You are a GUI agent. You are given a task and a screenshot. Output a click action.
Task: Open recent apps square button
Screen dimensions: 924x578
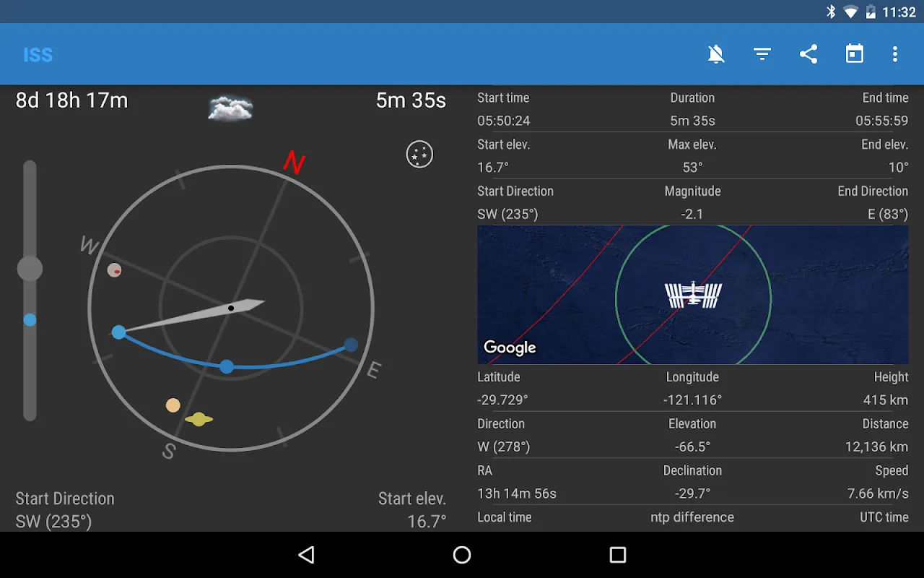(x=617, y=555)
